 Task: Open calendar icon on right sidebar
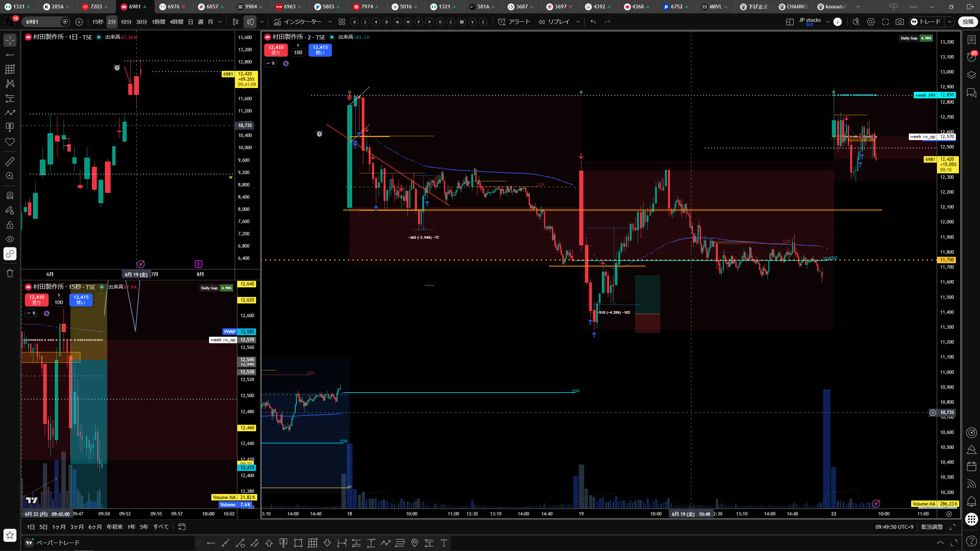pyautogui.click(x=971, y=466)
